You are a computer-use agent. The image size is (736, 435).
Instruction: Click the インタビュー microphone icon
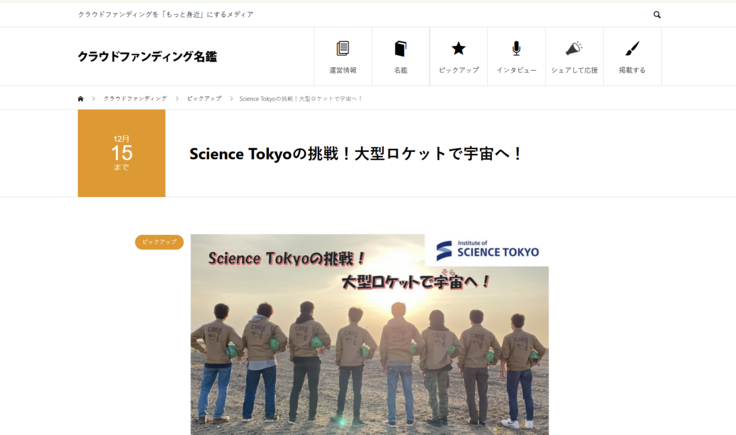tap(516, 48)
